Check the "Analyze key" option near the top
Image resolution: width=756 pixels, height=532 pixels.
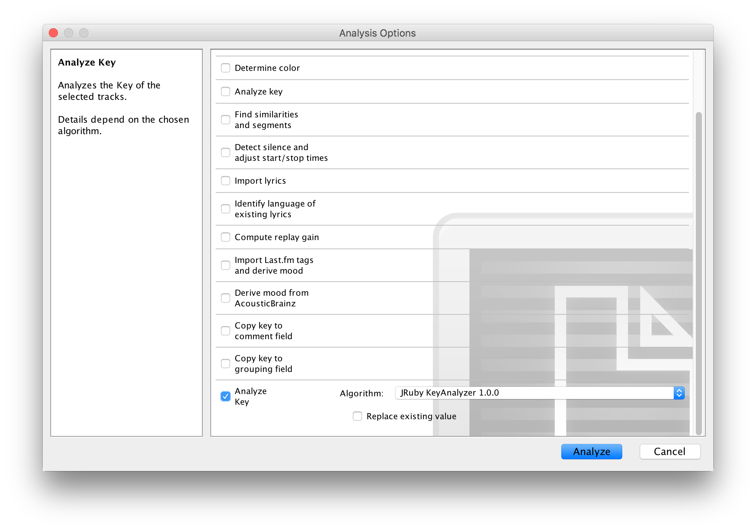click(x=225, y=91)
